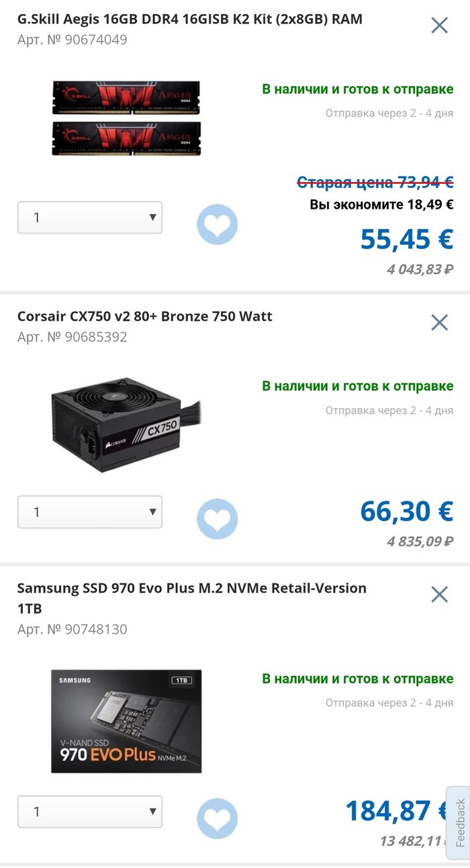
Task: Open quantity dropdown for Corsair CX750
Action: (90, 512)
